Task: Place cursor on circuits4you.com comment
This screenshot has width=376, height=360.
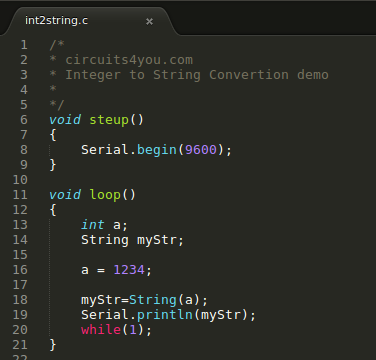Action: pos(129,60)
